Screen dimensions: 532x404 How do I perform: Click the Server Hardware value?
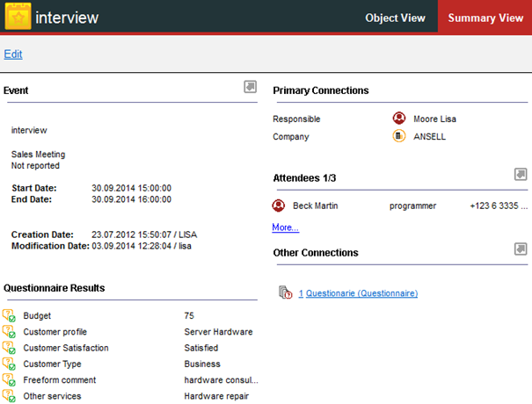218,332
